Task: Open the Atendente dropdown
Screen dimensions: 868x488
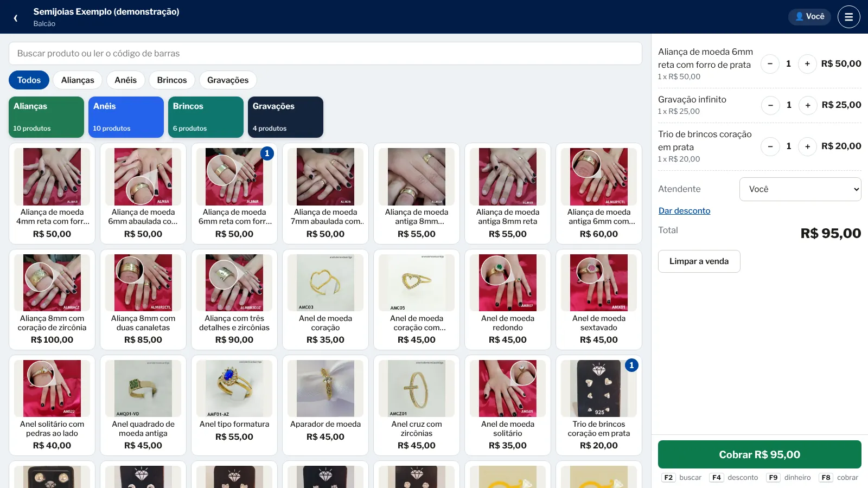Action: point(800,189)
